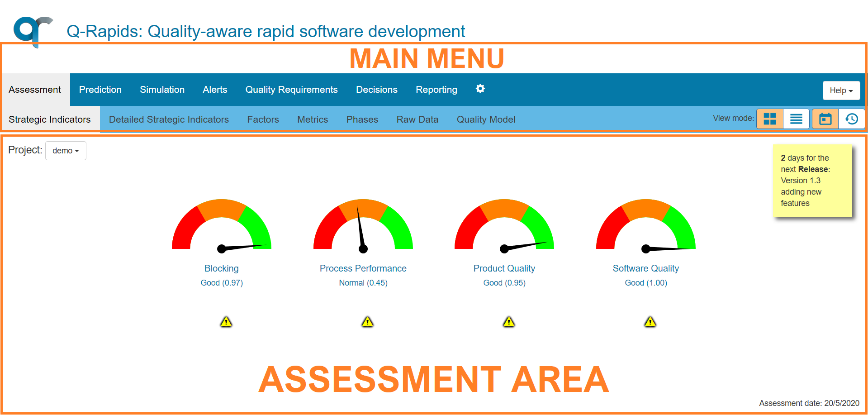868x415 pixels.
Task: Click the warning icon under Process Performance
Action: 368,321
